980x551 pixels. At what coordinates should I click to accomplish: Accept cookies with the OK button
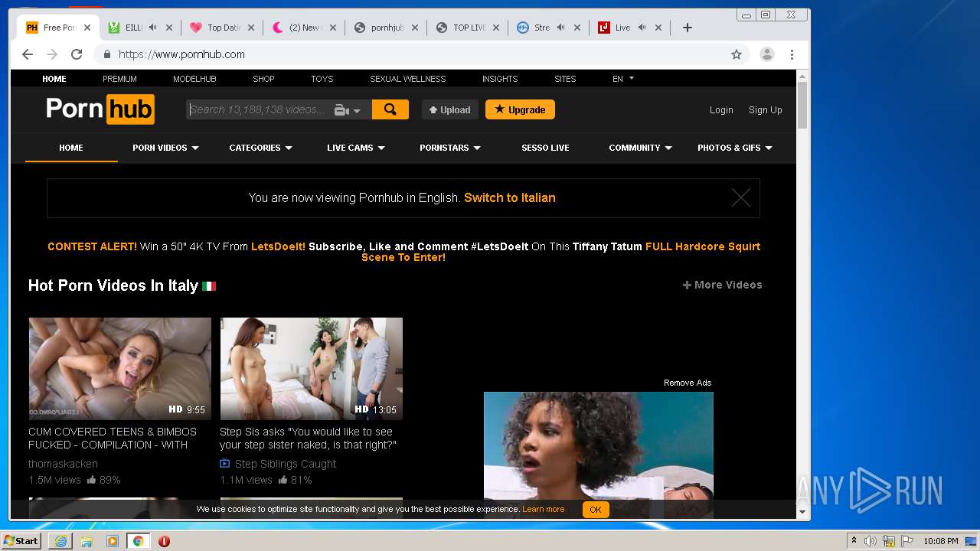point(596,510)
